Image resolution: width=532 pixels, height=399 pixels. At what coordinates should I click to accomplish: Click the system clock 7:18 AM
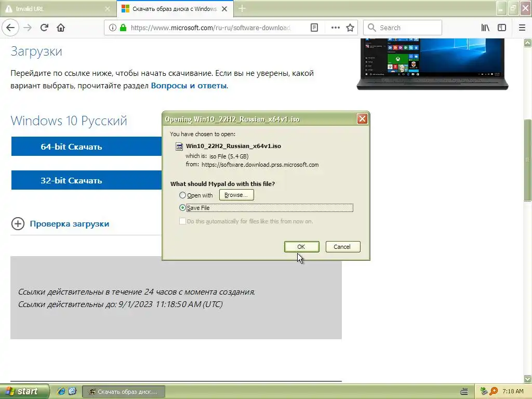513,391
